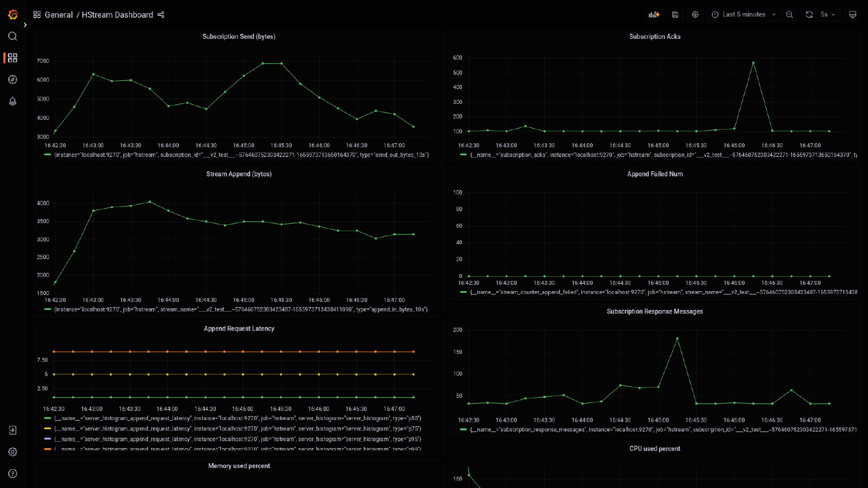The height and width of the screenshot is (488, 868).
Task: Open the Last 5 minutes time picker
Action: (x=744, y=14)
